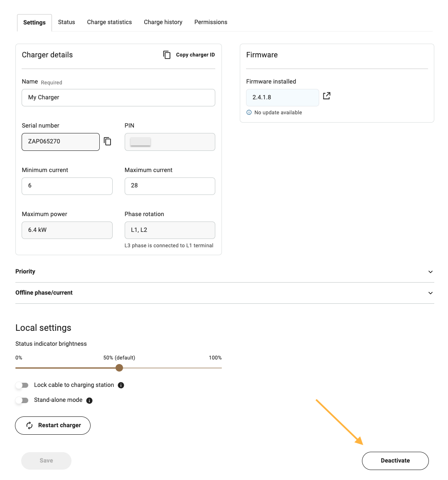
Task: Expand Offline phase/current section
Action: 430,293
